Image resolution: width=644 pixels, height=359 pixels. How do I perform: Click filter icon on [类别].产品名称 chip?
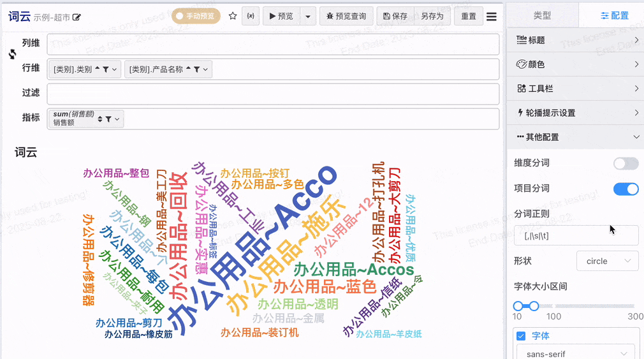tap(197, 70)
